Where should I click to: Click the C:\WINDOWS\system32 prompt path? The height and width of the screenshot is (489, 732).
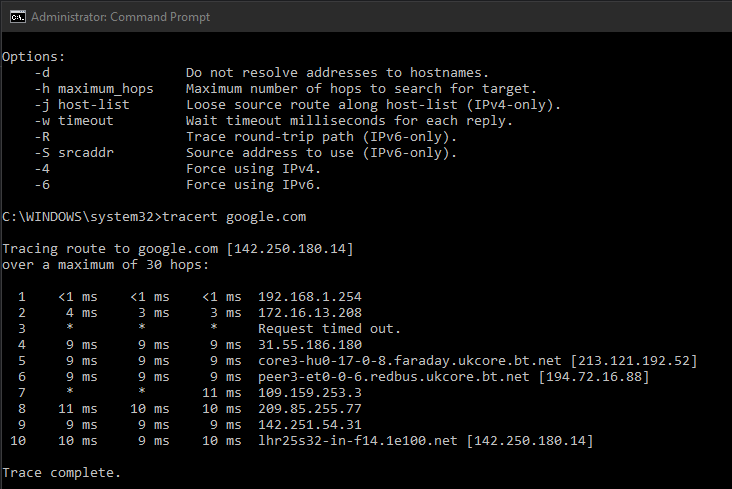tap(74, 217)
